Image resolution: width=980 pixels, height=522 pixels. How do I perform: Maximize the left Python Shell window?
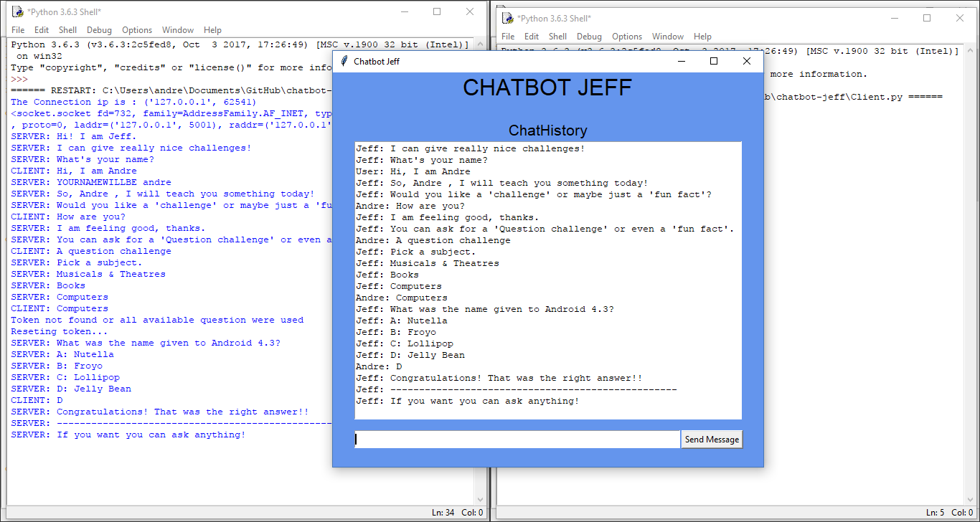coord(437,11)
